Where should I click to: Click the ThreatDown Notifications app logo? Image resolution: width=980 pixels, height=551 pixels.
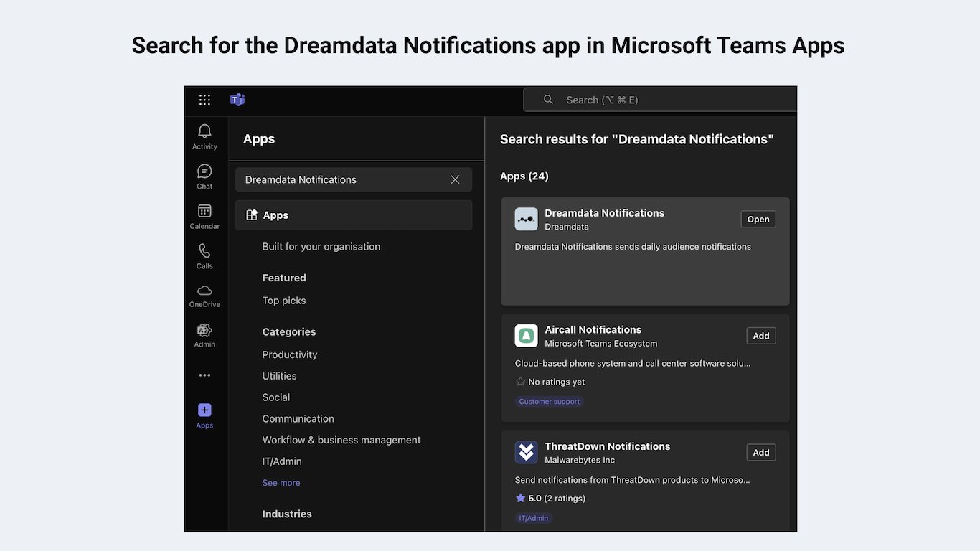coord(526,452)
